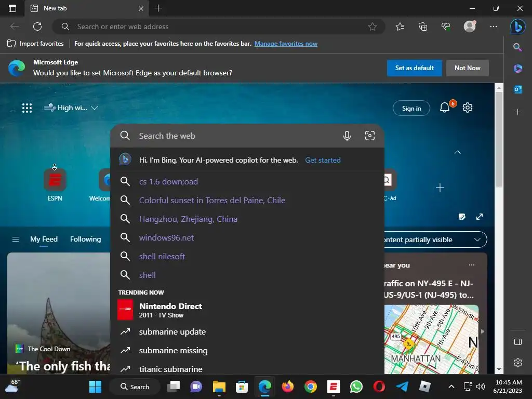The width and height of the screenshot is (532, 399).
Task: Select trending submarine update
Action: (x=247, y=331)
